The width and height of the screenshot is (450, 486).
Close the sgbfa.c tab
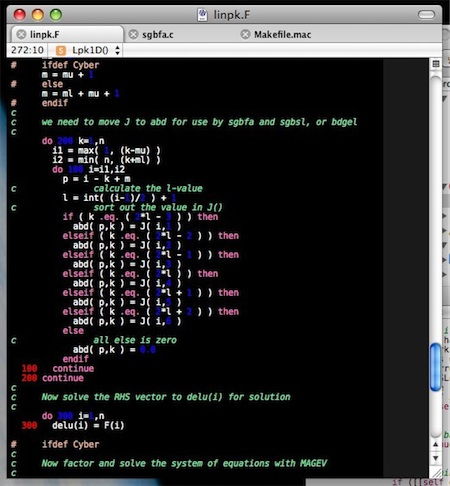[x=133, y=34]
